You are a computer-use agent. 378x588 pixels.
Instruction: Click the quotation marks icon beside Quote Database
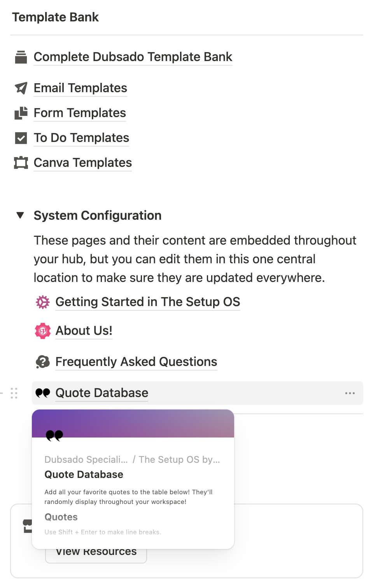pyautogui.click(x=43, y=393)
